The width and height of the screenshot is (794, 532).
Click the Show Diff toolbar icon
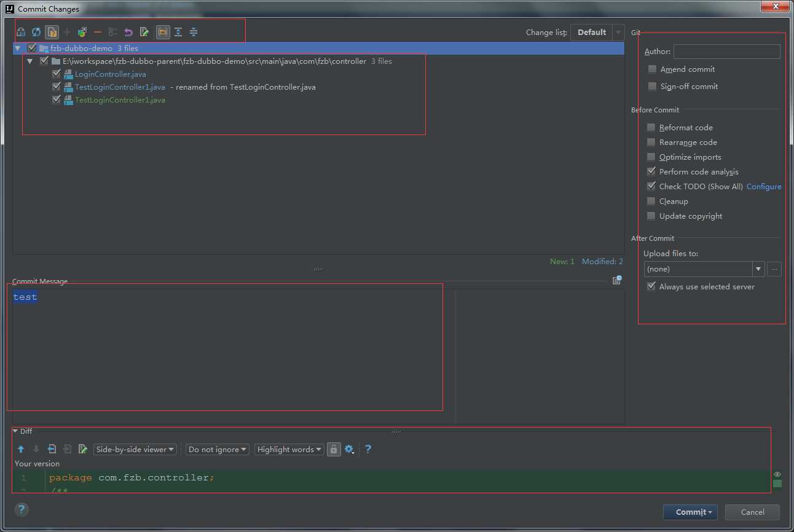point(21,32)
